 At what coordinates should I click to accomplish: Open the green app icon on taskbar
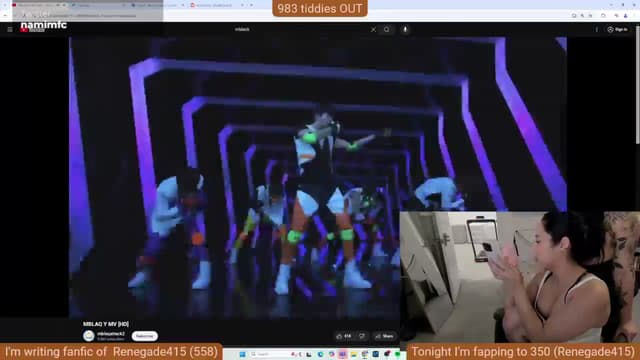tap(397, 354)
